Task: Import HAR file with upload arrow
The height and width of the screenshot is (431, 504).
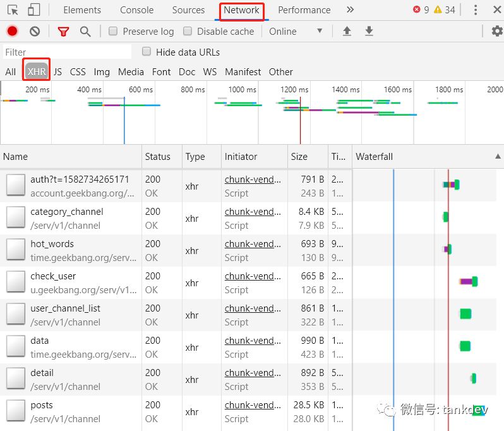Action: (347, 31)
